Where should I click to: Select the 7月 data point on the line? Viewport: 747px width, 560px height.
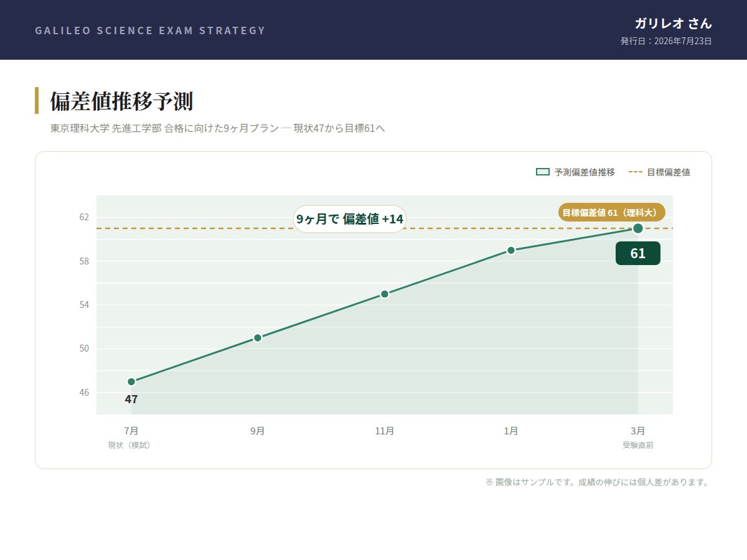(x=131, y=382)
